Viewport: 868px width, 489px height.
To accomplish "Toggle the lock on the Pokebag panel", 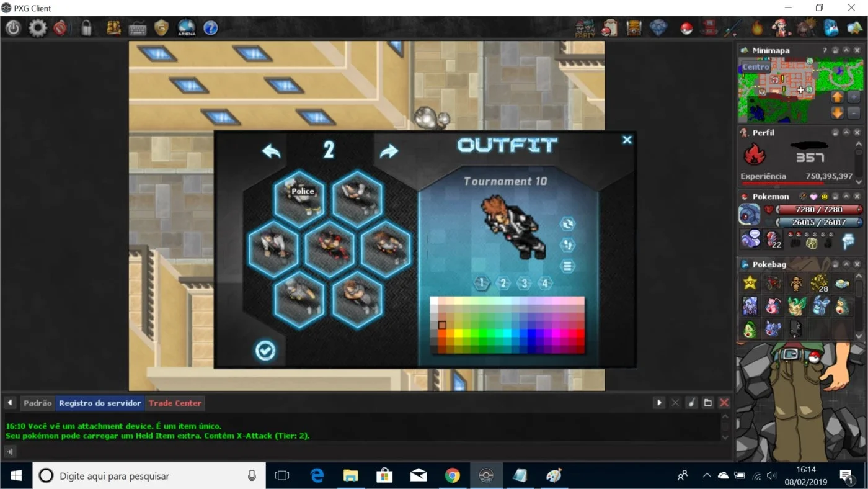I will coord(835,264).
